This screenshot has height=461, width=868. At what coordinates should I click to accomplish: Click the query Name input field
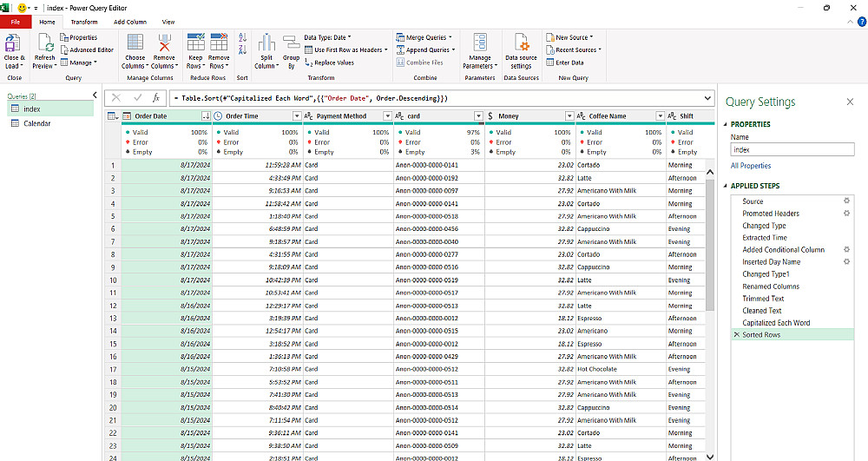click(x=792, y=149)
